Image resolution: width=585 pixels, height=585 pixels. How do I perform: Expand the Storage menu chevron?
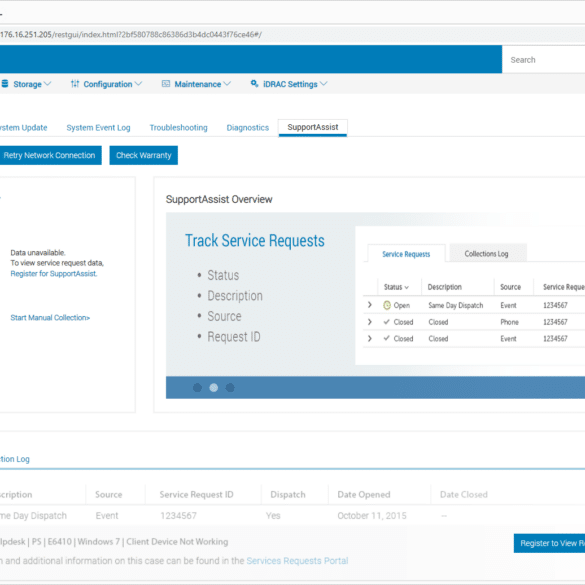(x=47, y=84)
